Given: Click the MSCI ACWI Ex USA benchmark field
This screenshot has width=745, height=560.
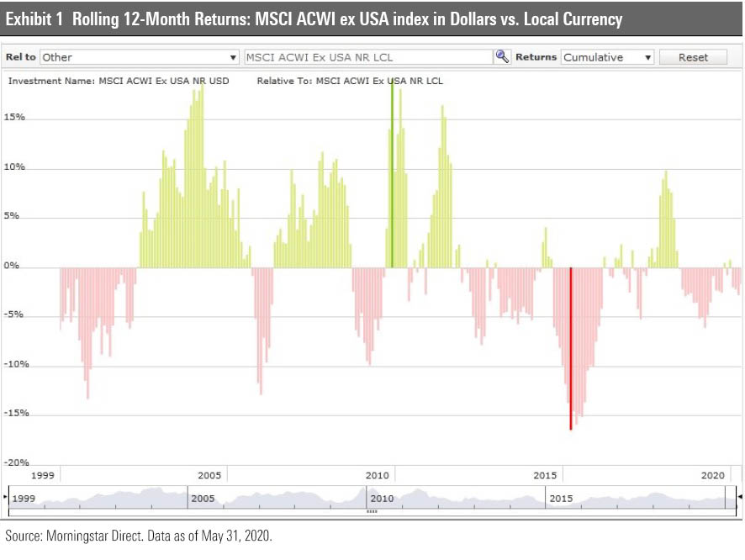Looking at the screenshot, I should pyautogui.click(x=367, y=57).
